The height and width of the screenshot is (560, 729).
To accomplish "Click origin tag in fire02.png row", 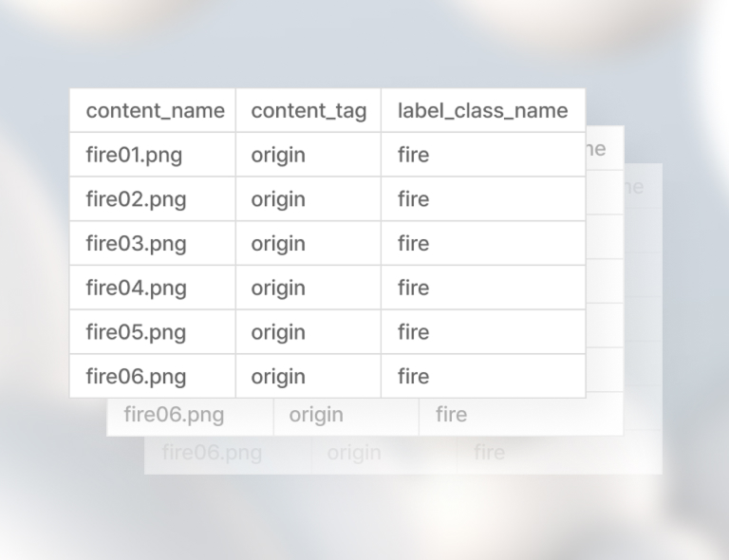I will [278, 199].
